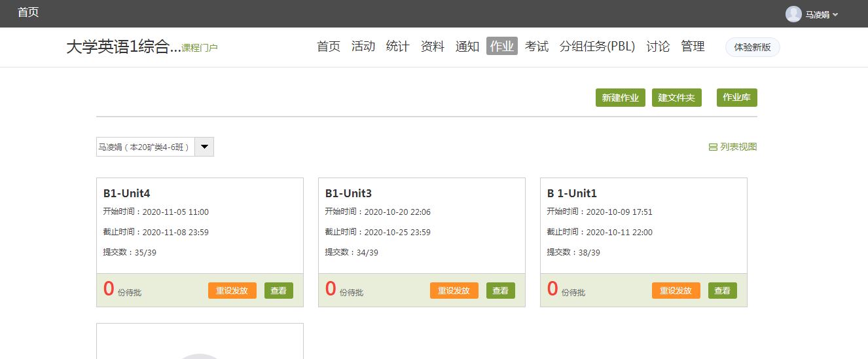Click the 截止时间：2020-10-11 22:00 text
Viewport: 868px width, 359px height.
pyautogui.click(x=600, y=232)
